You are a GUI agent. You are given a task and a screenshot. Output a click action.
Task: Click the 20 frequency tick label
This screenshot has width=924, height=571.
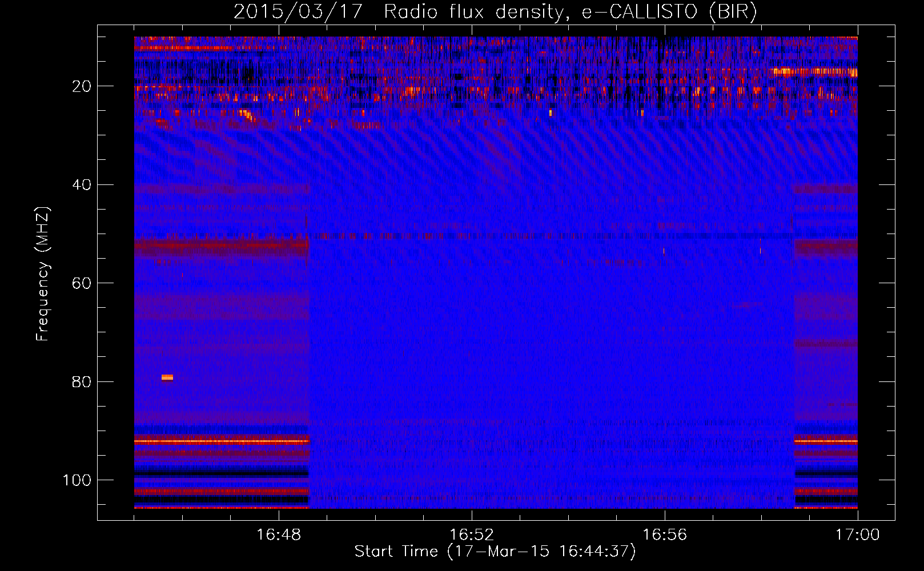[82, 86]
